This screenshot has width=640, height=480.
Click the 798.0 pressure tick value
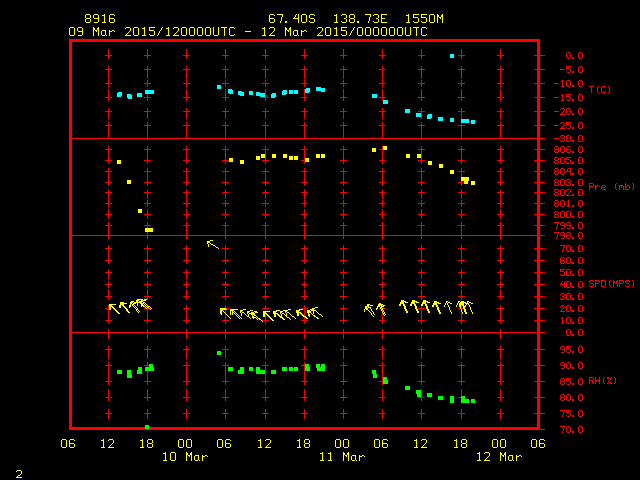coord(569,236)
